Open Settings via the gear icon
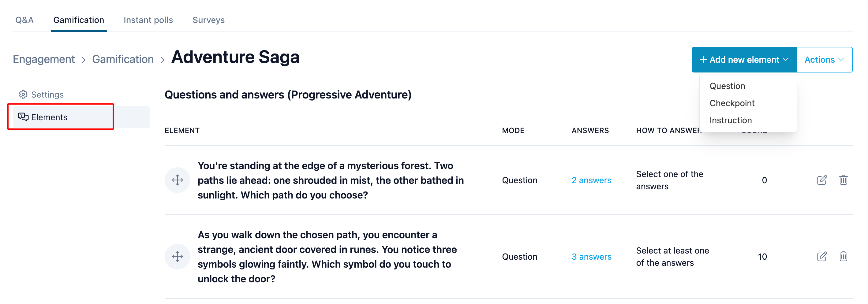Image resolution: width=868 pixels, height=304 pixels. 23,95
